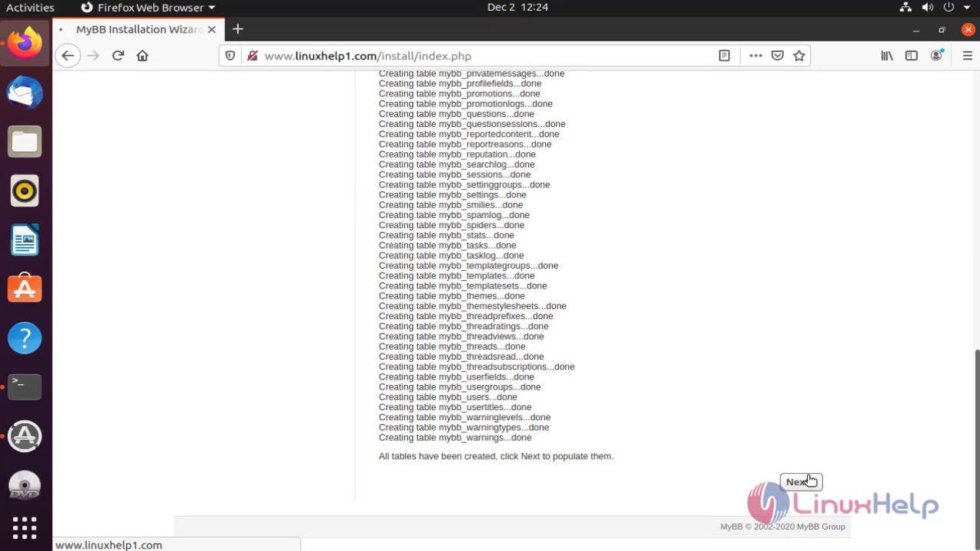Click the Next button to populate tables
This screenshot has width=980, height=551.
click(801, 481)
